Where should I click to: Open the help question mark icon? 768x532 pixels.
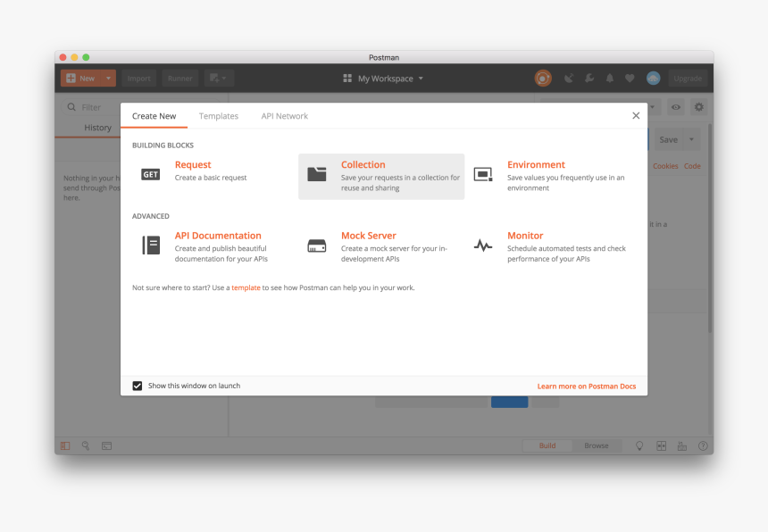point(703,445)
